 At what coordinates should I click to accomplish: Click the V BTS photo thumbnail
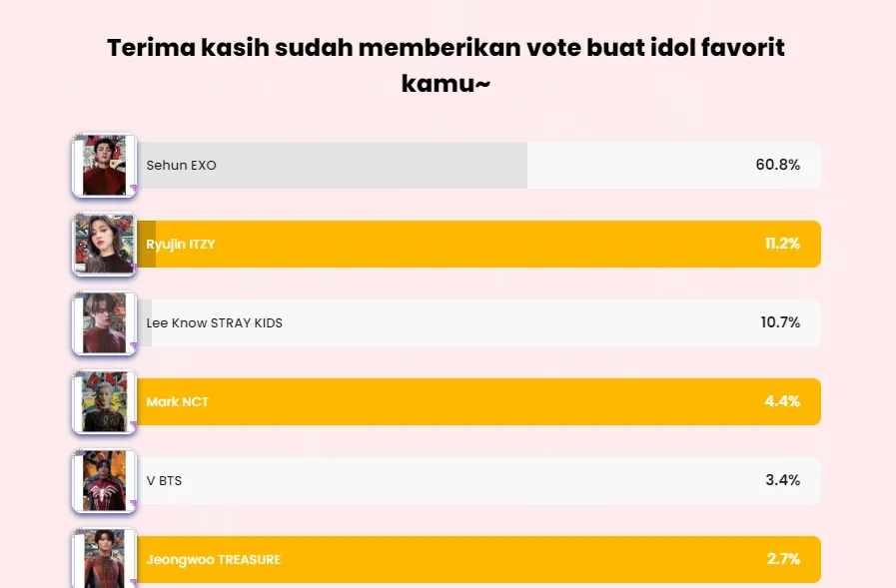click(x=104, y=480)
